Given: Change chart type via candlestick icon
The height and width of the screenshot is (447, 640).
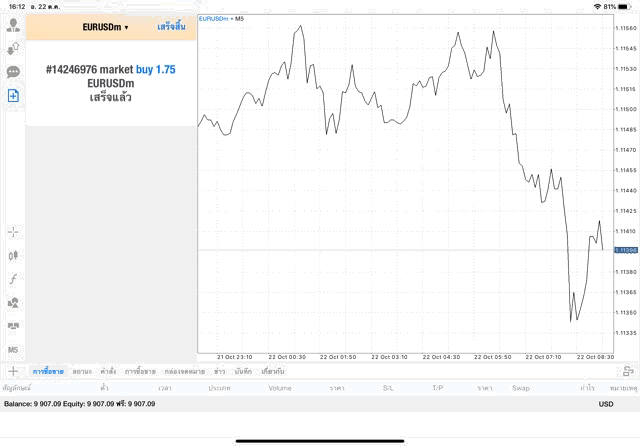Looking at the screenshot, I should click(x=14, y=255).
